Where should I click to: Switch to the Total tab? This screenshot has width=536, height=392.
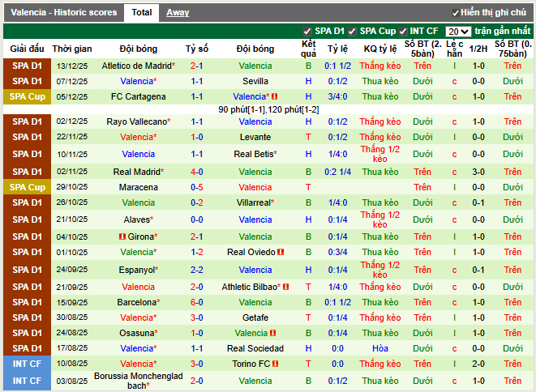[142, 13]
